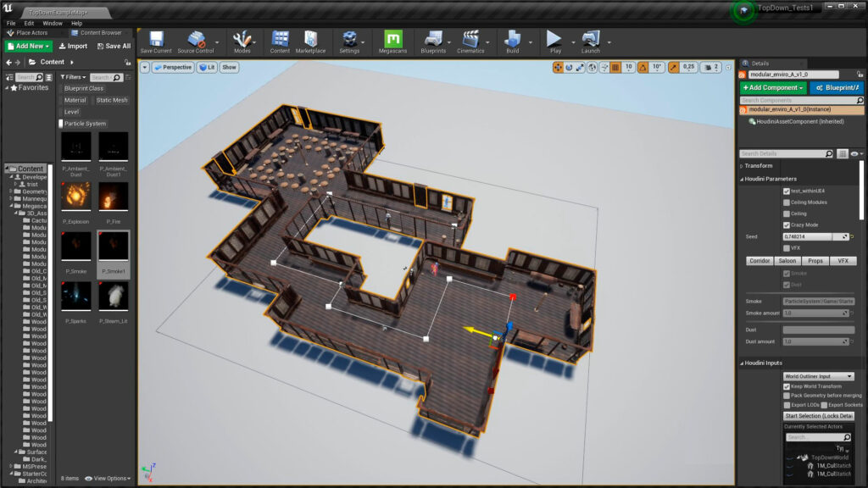Open editor Settings from toolbar
868x488 pixels.
349,42
